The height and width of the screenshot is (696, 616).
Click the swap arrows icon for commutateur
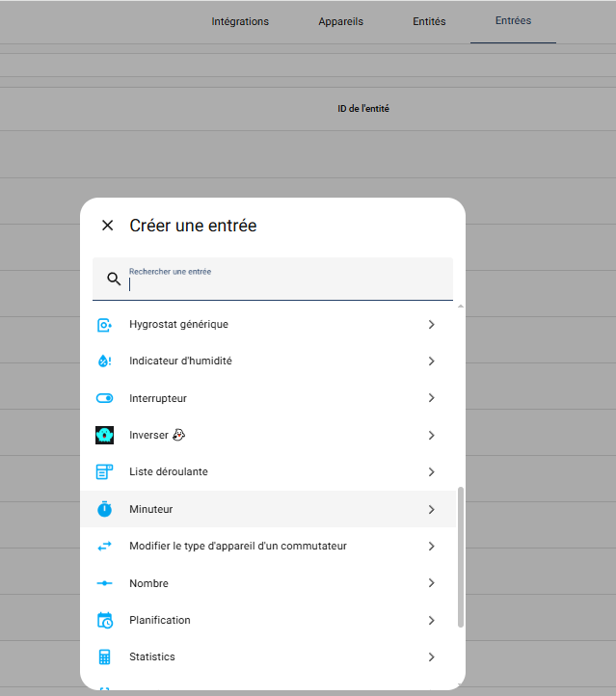(105, 546)
